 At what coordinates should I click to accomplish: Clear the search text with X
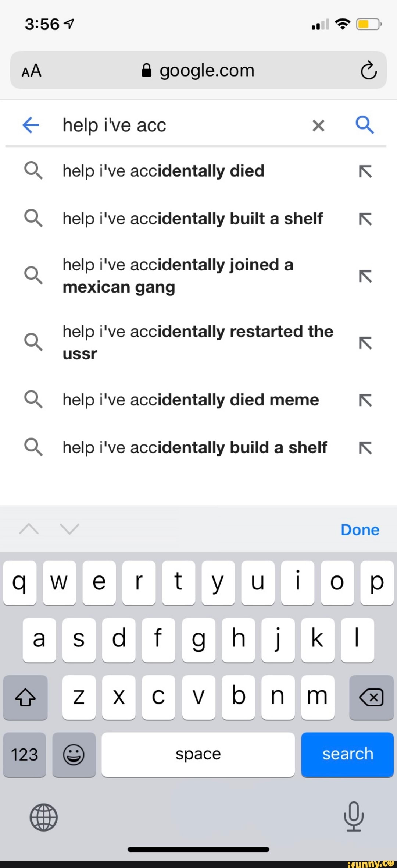pos(318,125)
